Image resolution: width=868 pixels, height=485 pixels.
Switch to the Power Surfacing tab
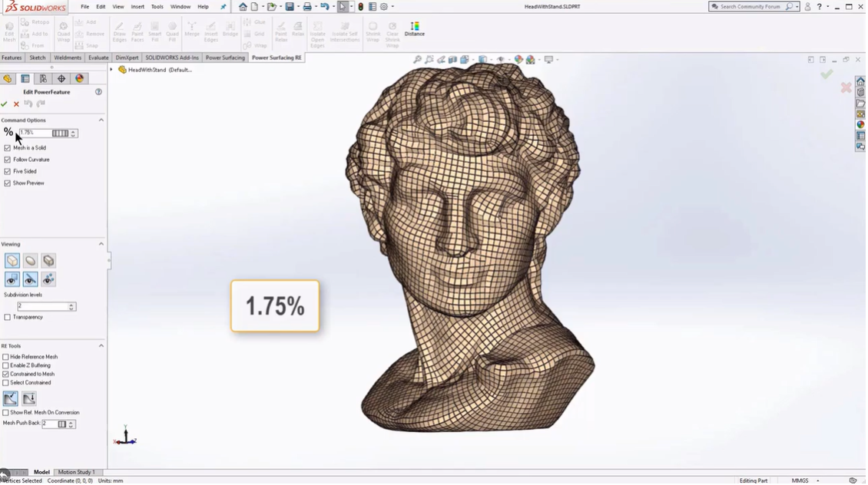click(x=225, y=58)
